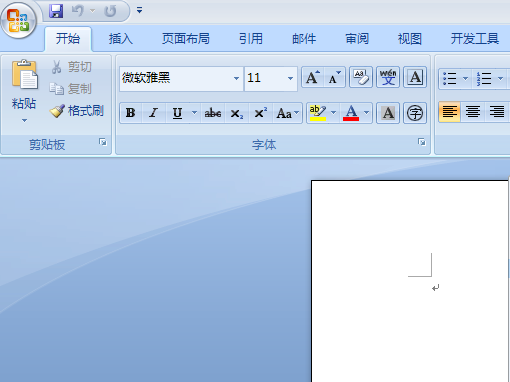Switch to the 插入 tab
Screen dimensions: 510x382
pos(121,39)
